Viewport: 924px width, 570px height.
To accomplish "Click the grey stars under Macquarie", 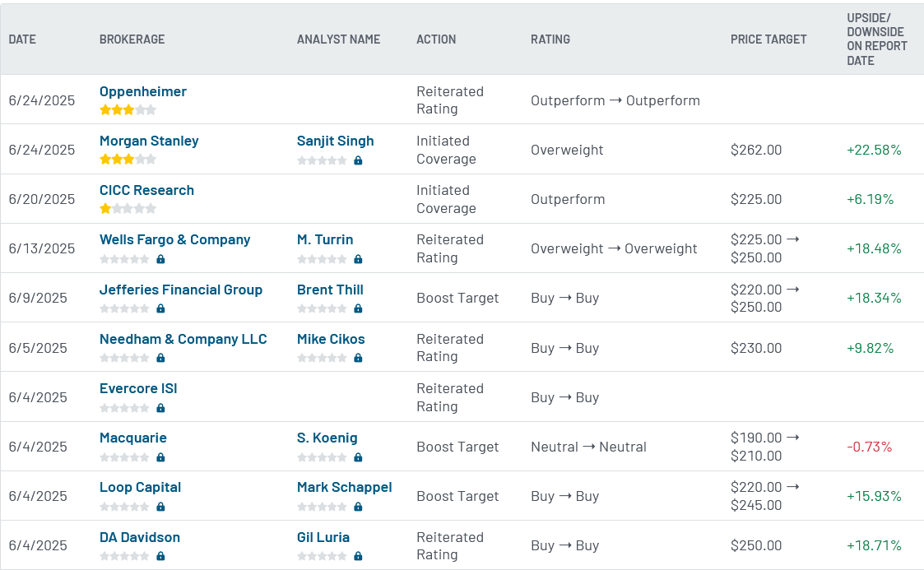I will (x=124, y=457).
